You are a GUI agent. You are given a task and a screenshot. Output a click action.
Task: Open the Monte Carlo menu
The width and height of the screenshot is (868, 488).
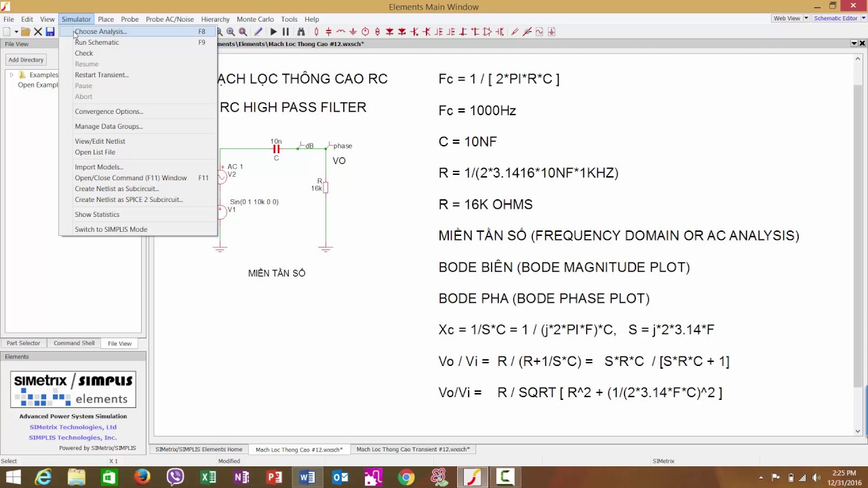pos(255,19)
